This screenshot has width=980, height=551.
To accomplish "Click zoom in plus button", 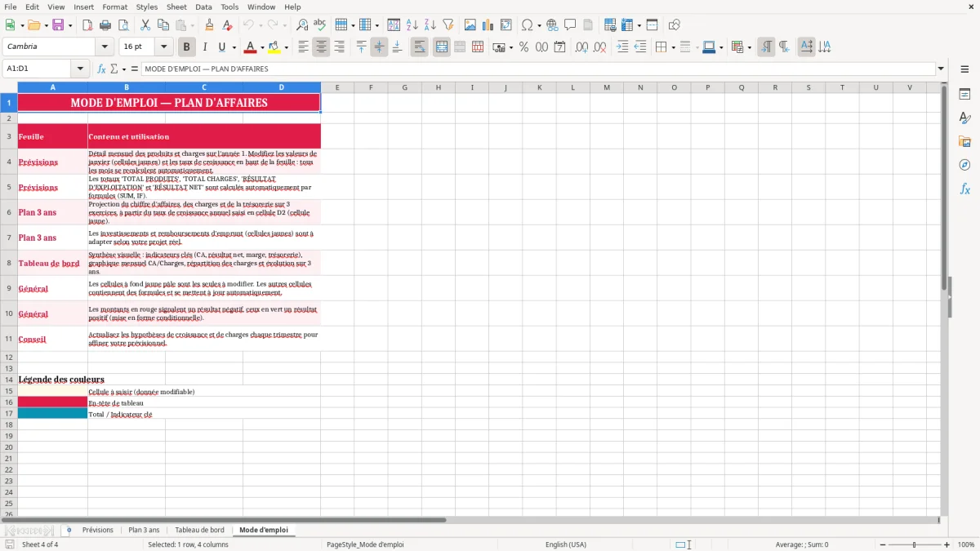I will pos(947,544).
